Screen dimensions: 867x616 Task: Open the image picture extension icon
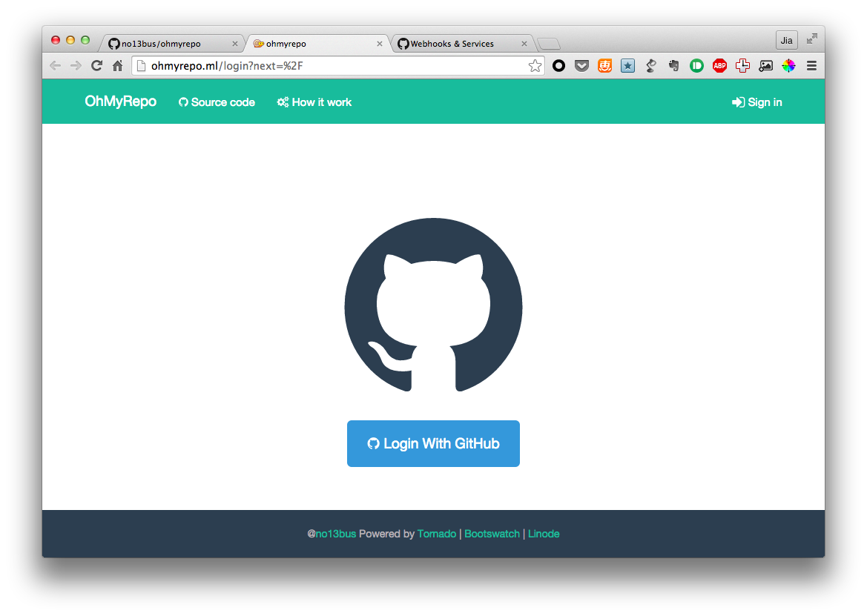click(x=766, y=66)
